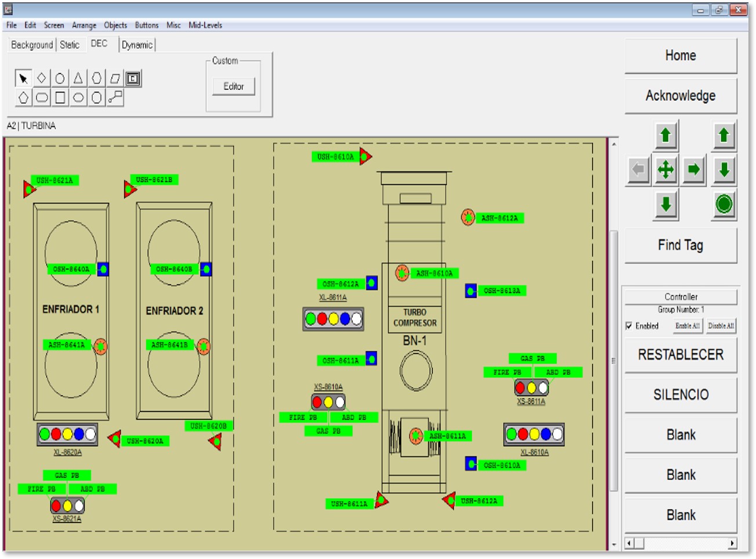
Task: Click the TURBO COMPRESOR label
Action: point(415,317)
